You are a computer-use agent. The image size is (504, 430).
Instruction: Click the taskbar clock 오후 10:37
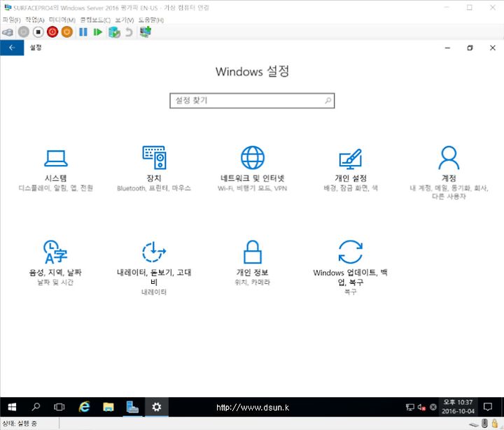(458, 407)
